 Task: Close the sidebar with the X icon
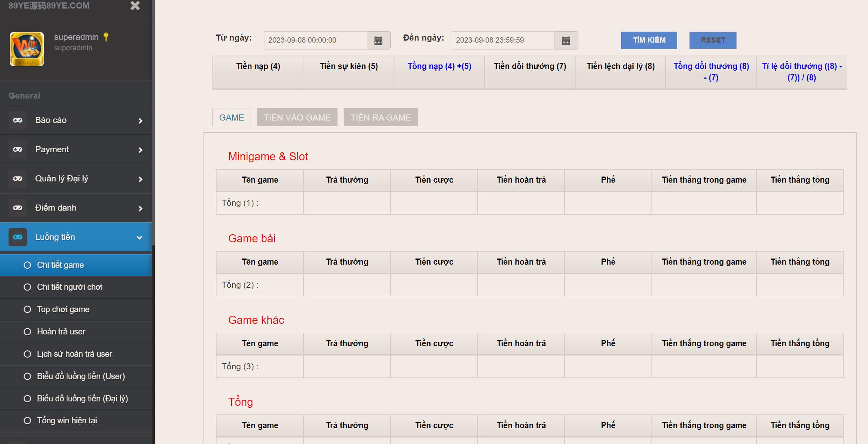(x=135, y=6)
